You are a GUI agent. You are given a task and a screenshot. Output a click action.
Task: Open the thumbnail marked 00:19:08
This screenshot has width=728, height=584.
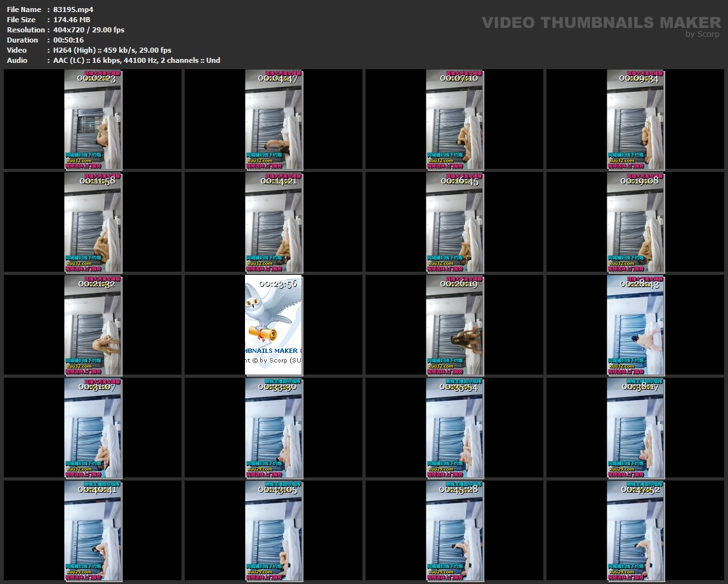point(635,222)
